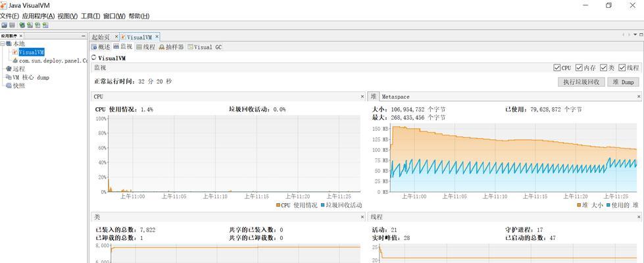644x263 pixels.
Task: Open the 窗口(W) menu
Action: (x=114, y=16)
